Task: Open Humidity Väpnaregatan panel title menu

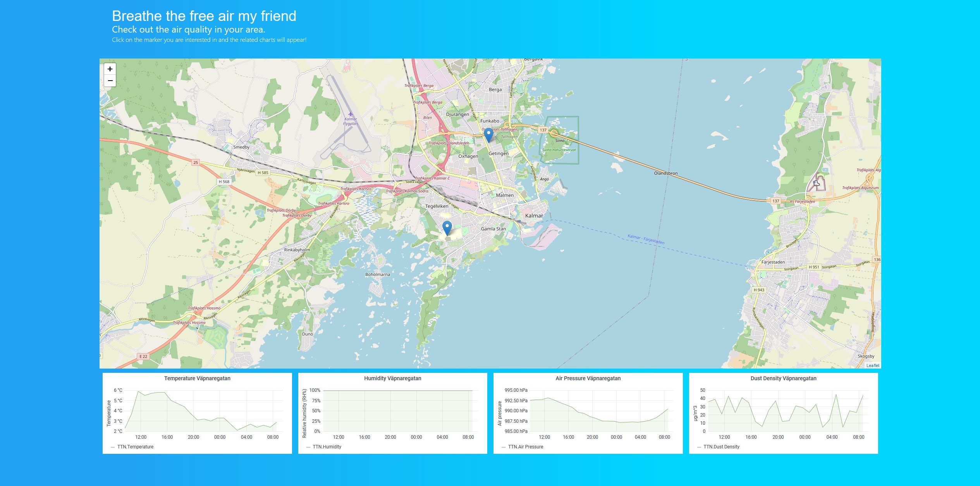Action: (x=392, y=378)
